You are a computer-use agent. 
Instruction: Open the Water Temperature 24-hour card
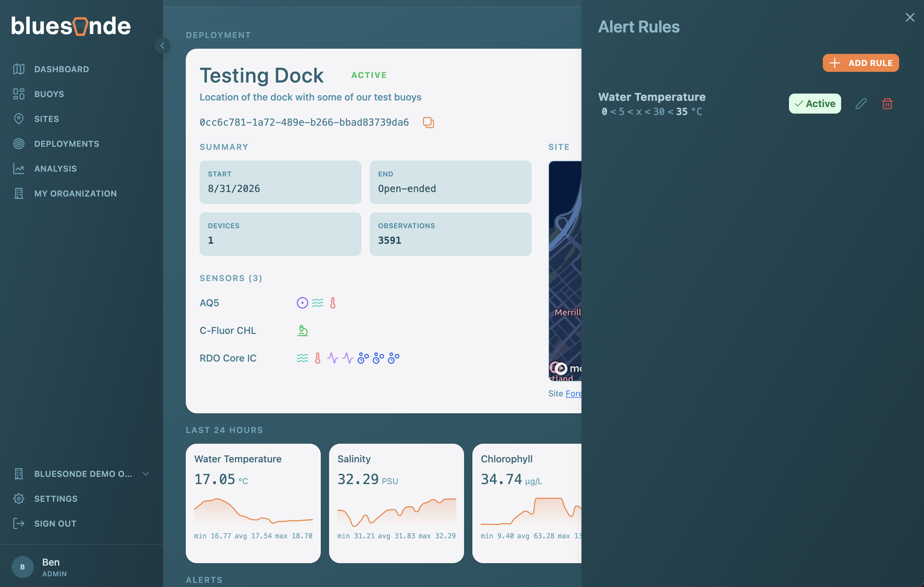(x=253, y=503)
